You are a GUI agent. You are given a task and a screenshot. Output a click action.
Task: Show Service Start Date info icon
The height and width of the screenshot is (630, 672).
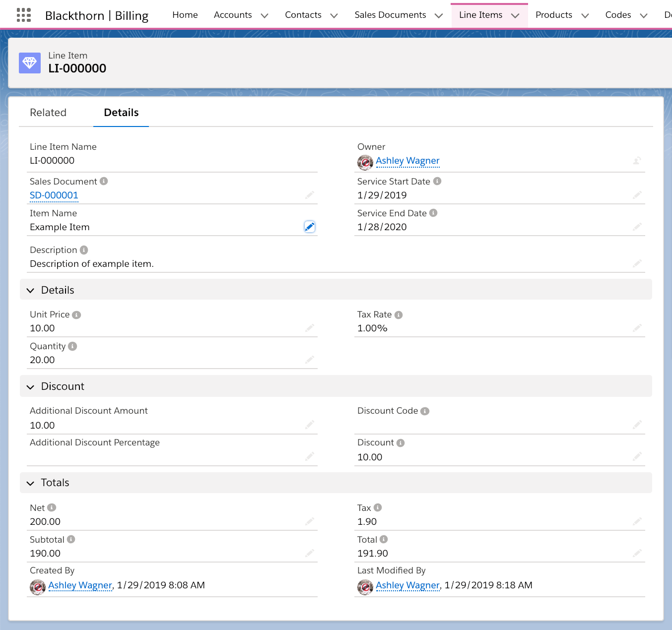click(x=437, y=181)
